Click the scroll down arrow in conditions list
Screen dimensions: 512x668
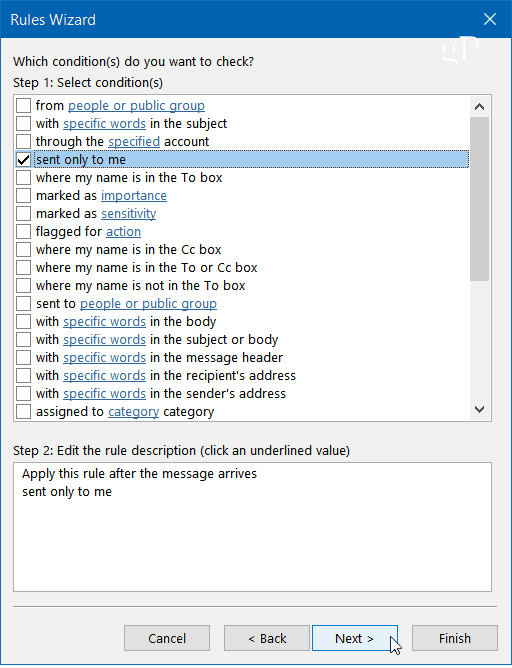pyautogui.click(x=479, y=409)
